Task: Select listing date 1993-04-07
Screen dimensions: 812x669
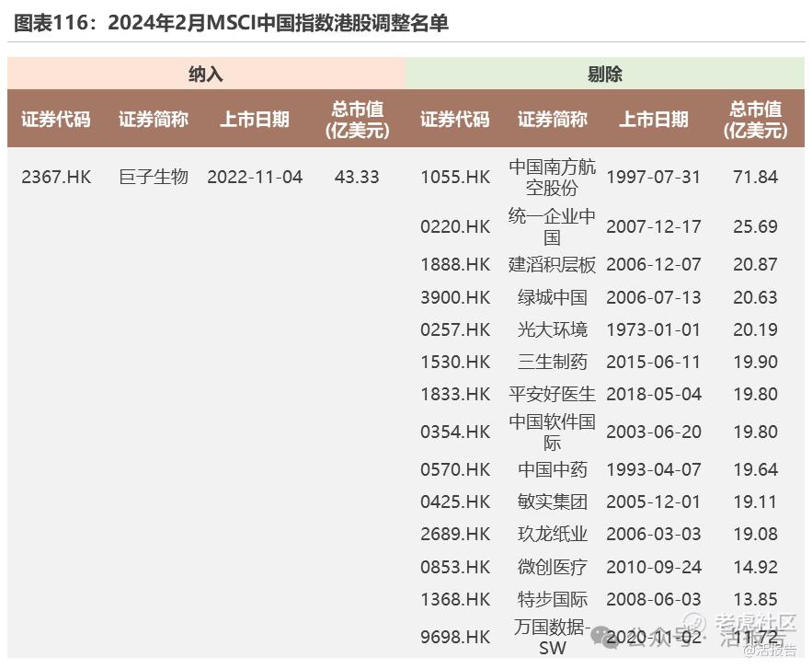Action: (654, 469)
